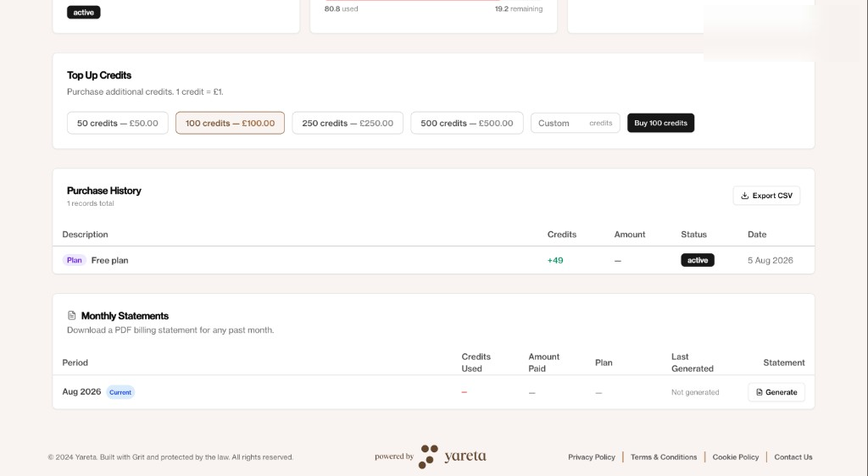This screenshot has width=868, height=476.
Task: Click the 5 Aug 2026 date cell
Action: (x=770, y=260)
